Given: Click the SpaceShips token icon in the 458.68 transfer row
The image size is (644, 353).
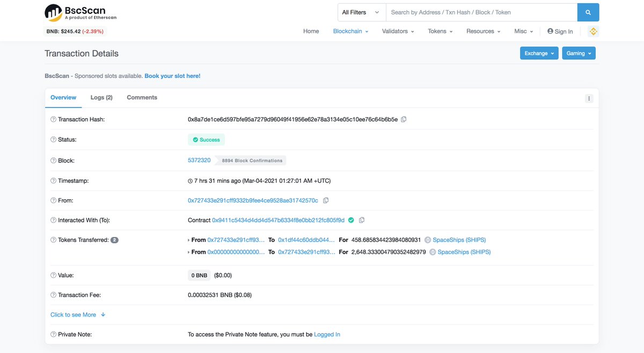Looking at the screenshot, I should [x=428, y=240].
